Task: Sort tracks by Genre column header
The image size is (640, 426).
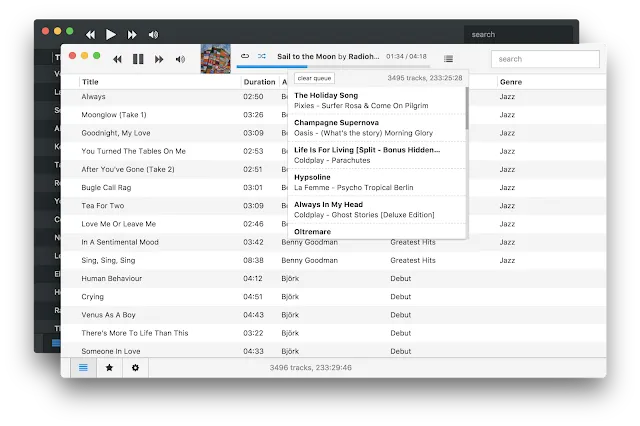Action: pos(511,82)
